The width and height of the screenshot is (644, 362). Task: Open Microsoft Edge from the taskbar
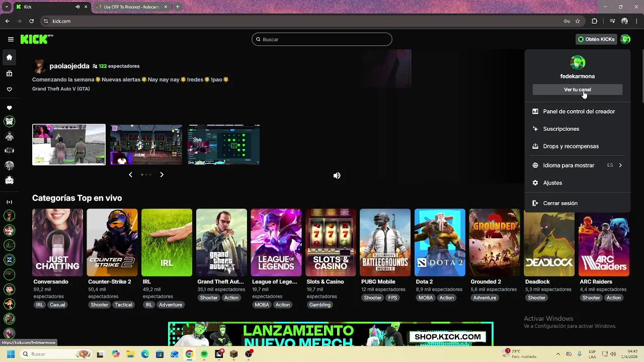click(145, 354)
